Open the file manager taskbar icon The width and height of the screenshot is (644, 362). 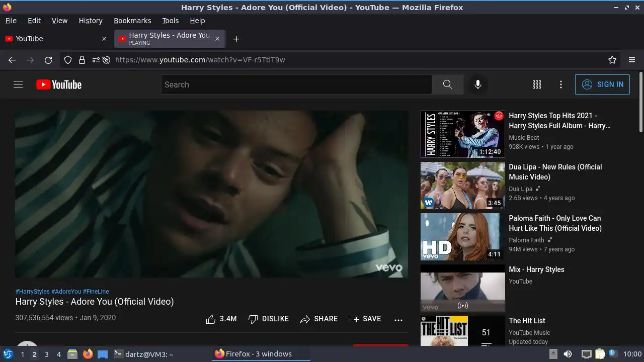(x=72, y=354)
